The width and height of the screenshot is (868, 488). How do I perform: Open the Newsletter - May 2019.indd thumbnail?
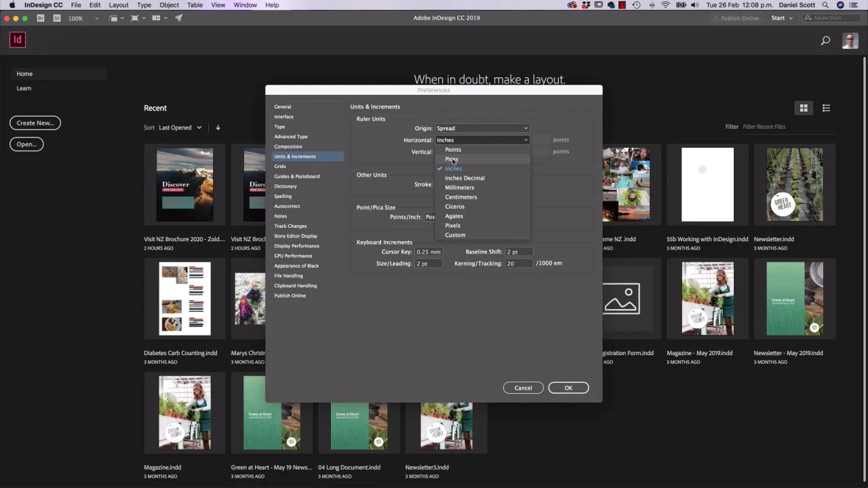(795, 299)
